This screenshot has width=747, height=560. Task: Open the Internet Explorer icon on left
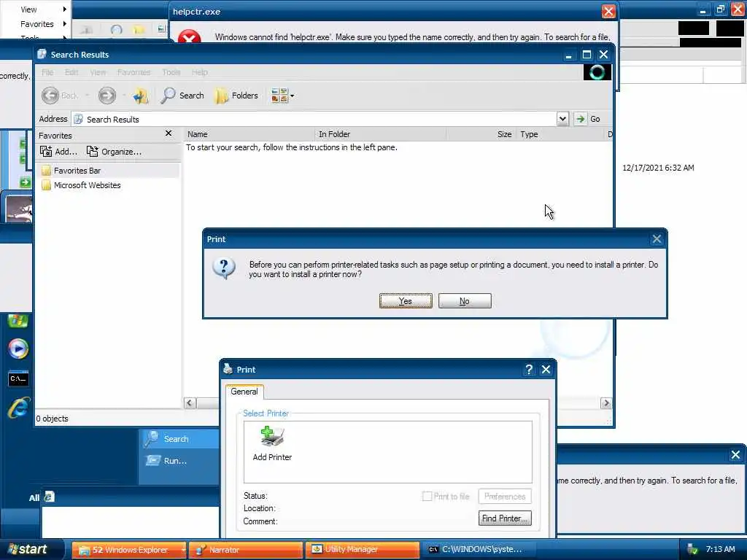coord(19,408)
